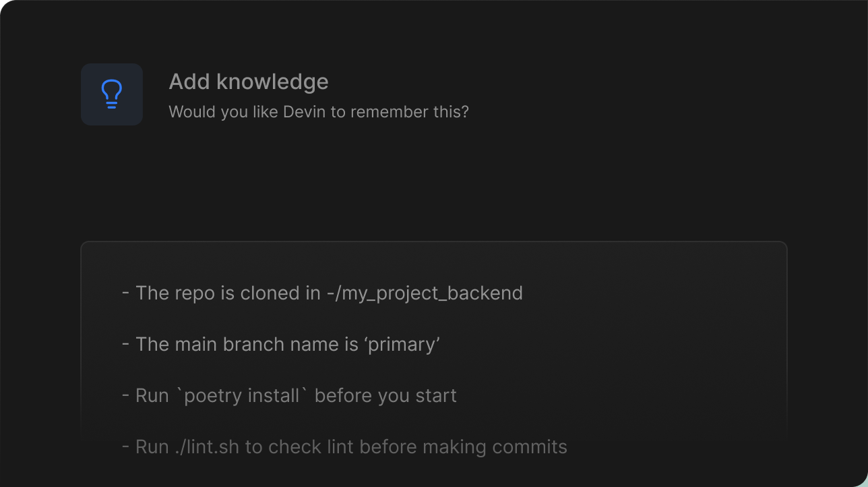
Task: Click the dash bullet before "Run `poetry install`"
Action: tap(126, 396)
